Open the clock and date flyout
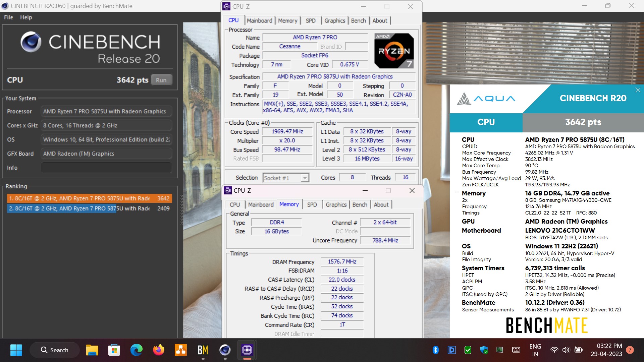The image size is (644, 362). 606,350
